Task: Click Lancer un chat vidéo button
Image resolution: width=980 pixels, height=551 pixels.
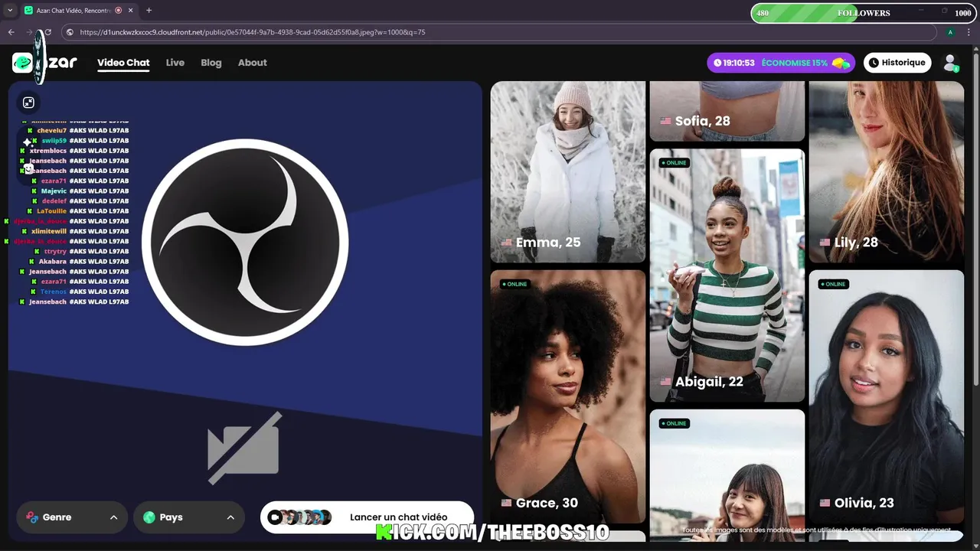Action: [x=367, y=517]
